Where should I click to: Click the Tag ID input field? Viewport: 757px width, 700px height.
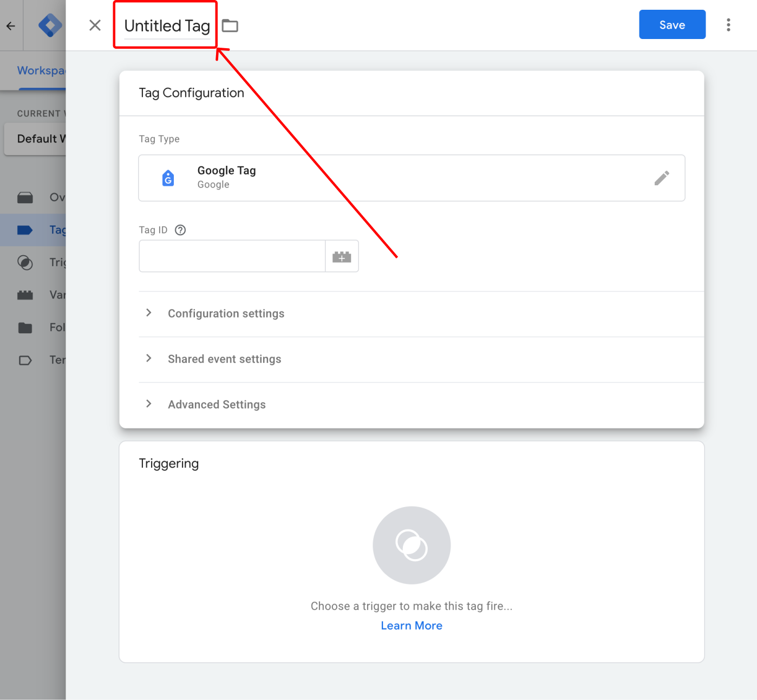(x=232, y=256)
